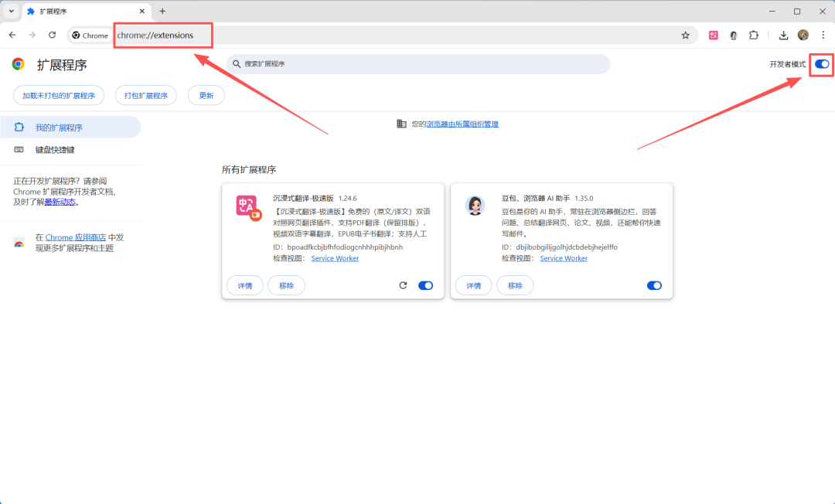Click the 更新 button
Image resolution: width=835 pixels, height=504 pixels.
click(x=206, y=96)
